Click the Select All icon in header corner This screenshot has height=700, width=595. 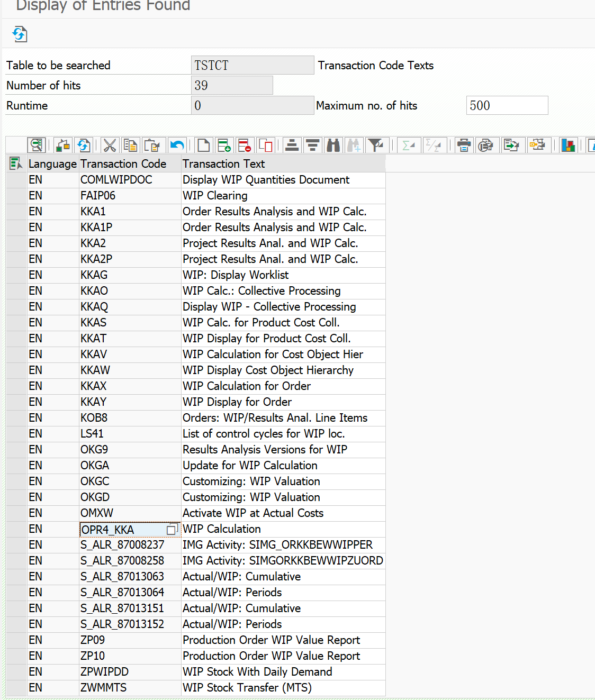click(16, 164)
